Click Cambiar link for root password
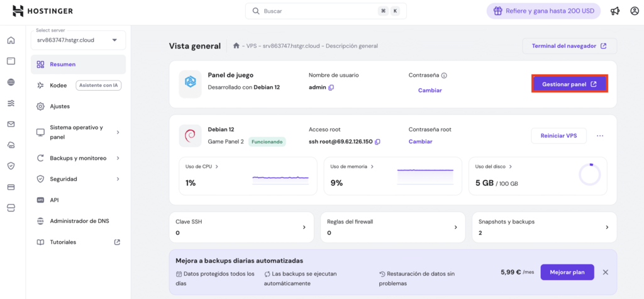The height and width of the screenshot is (299, 644). click(x=420, y=142)
